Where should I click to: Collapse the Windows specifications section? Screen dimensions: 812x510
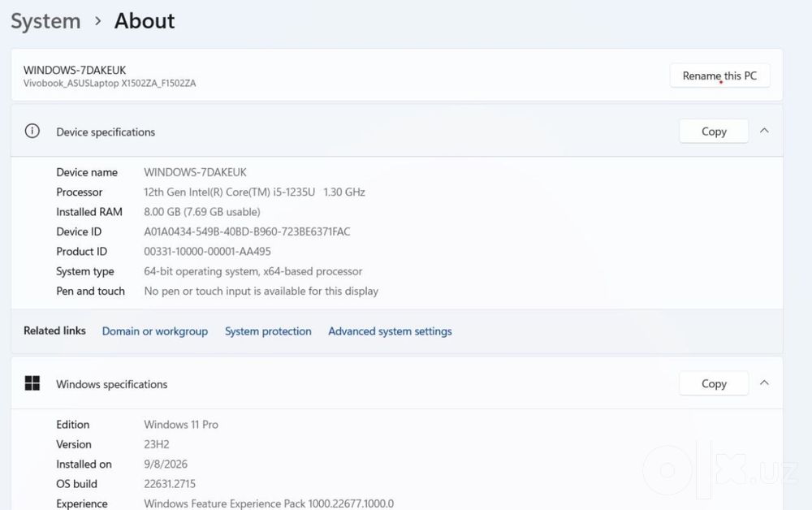pyautogui.click(x=764, y=383)
